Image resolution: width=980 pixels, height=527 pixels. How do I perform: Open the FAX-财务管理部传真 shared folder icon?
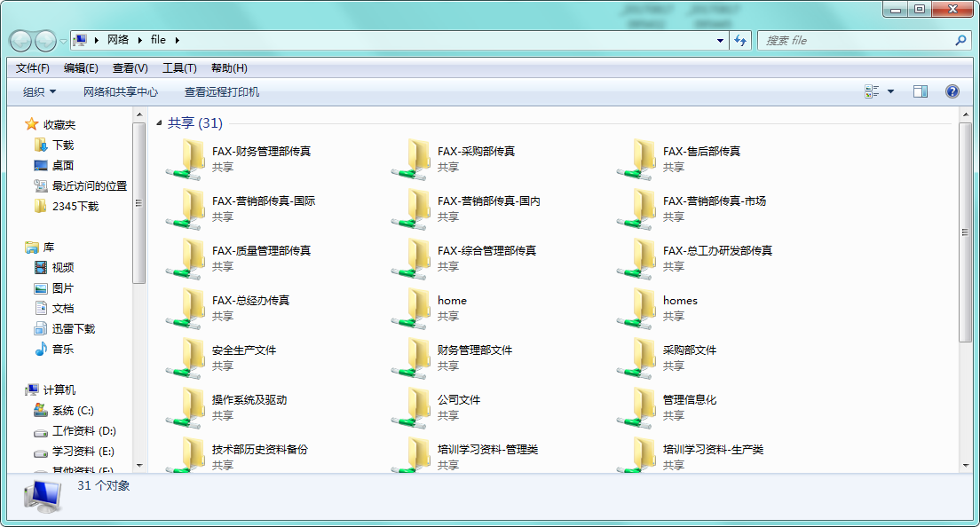coord(185,160)
